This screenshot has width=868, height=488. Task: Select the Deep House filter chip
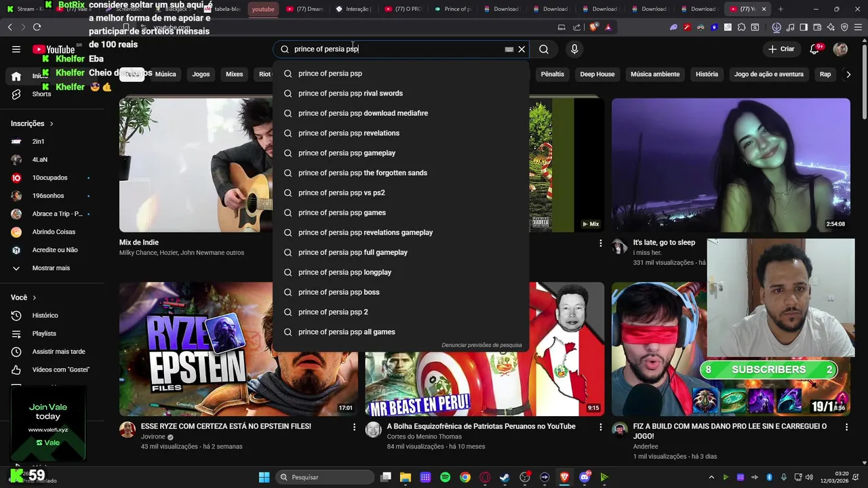[597, 74]
